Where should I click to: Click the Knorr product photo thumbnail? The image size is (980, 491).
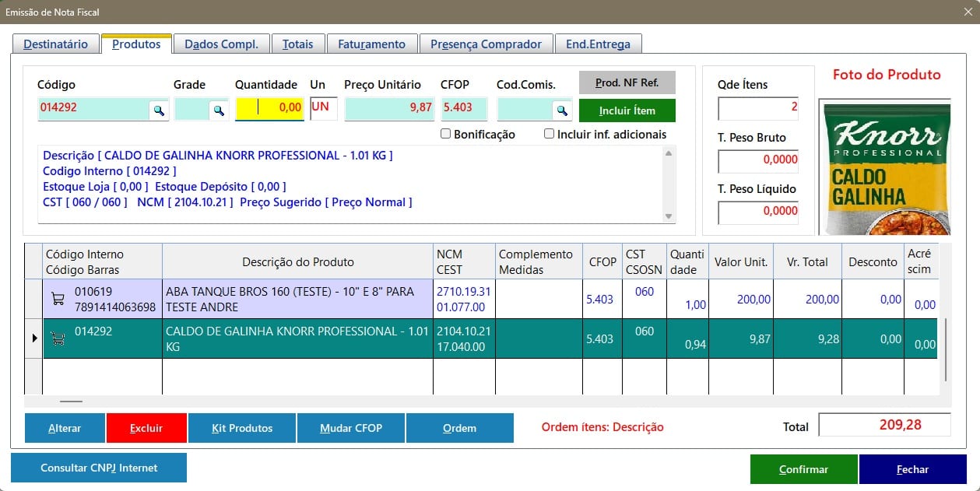pyautogui.click(x=885, y=167)
